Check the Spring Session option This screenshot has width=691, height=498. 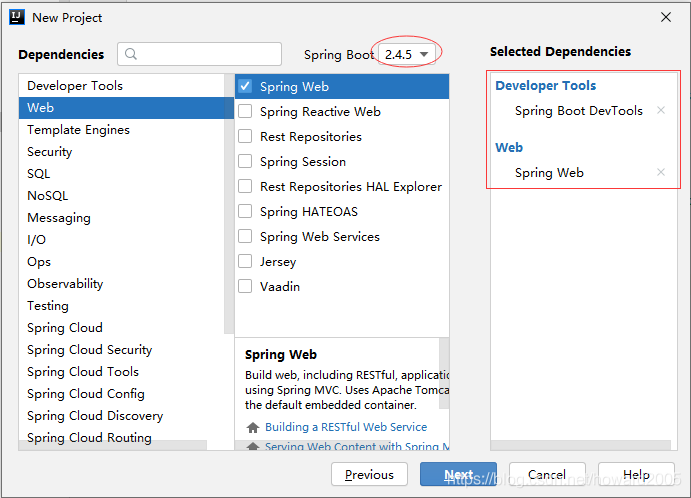pyautogui.click(x=245, y=162)
